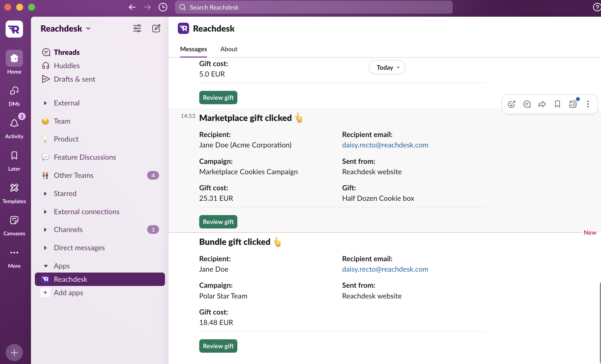The width and height of the screenshot is (601, 364).
Task: Open the Team sidebar item
Action: pyautogui.click(x=100, y=121)
